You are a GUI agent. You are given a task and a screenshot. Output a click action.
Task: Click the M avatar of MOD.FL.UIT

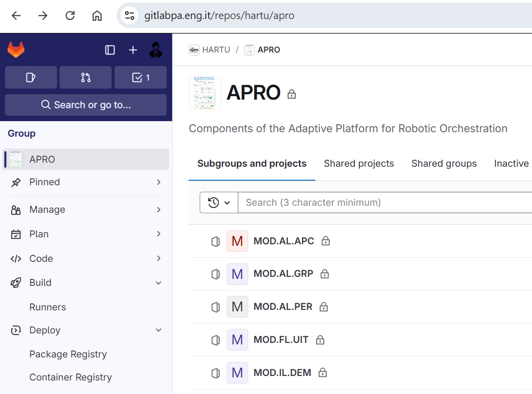point(237,340)
